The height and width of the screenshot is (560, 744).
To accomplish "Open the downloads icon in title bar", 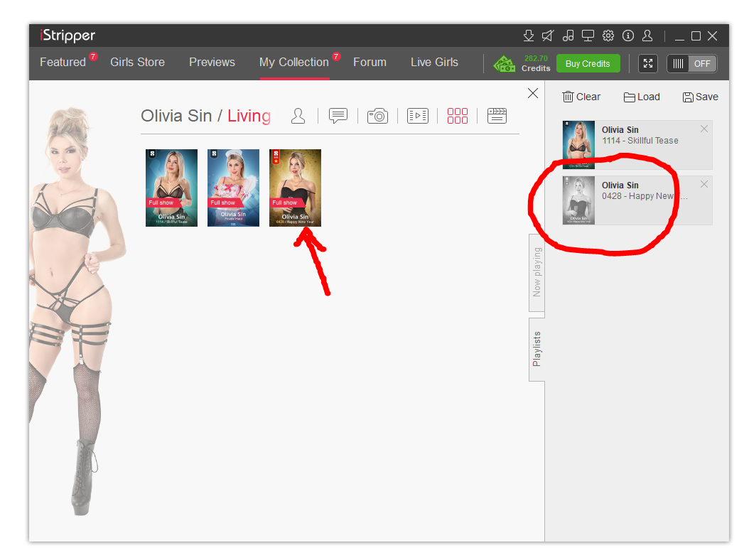I will [x=528, y=36].
